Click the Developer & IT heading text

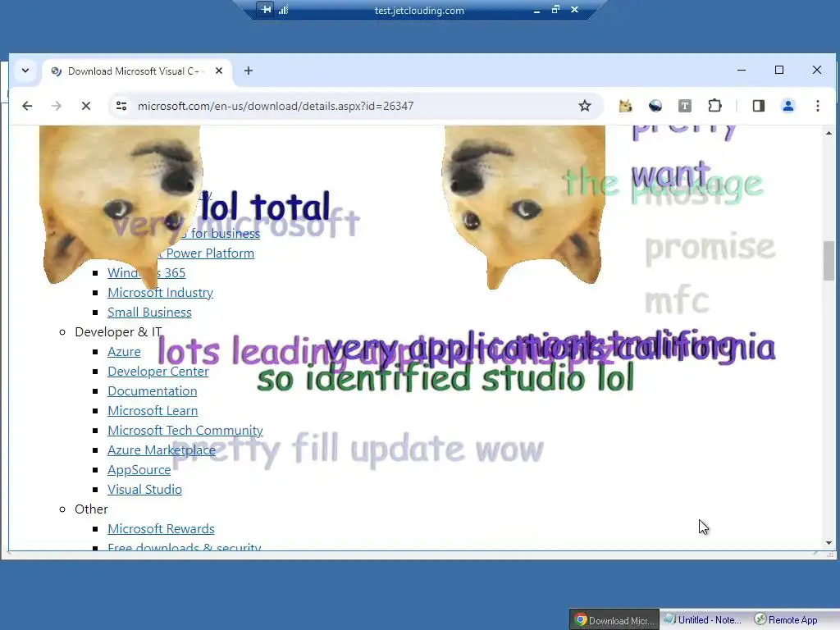coord(118,332)
